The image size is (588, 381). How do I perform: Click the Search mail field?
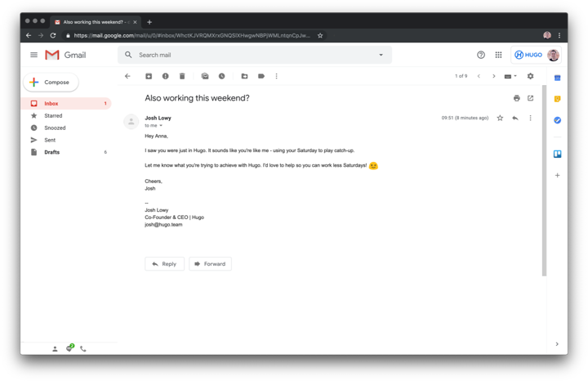255,55
